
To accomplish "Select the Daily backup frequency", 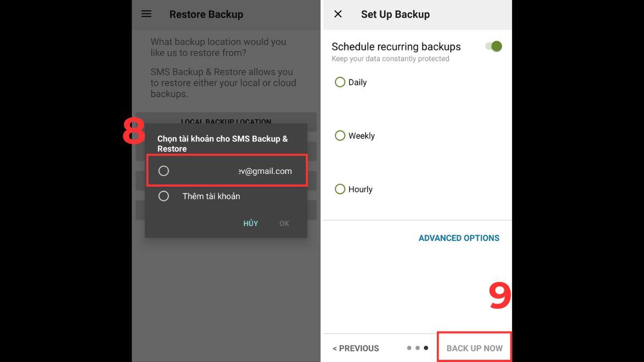I will pos(340,82).
